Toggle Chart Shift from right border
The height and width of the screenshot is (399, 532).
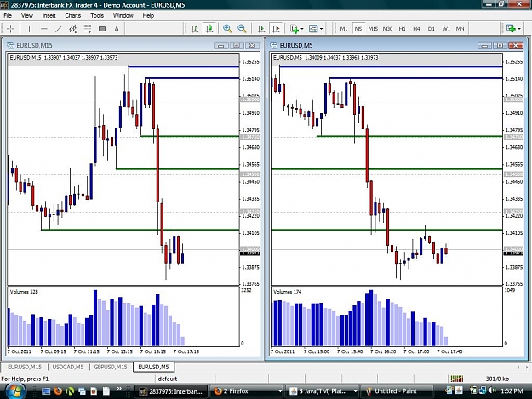pos(276,29)
